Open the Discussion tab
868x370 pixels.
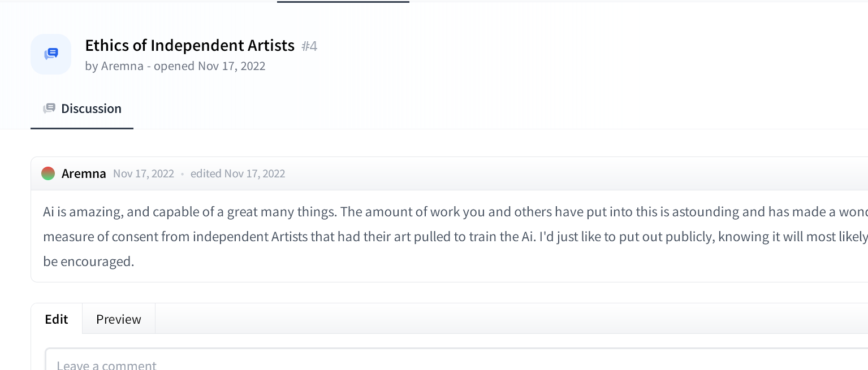click(x=82, y=108)
